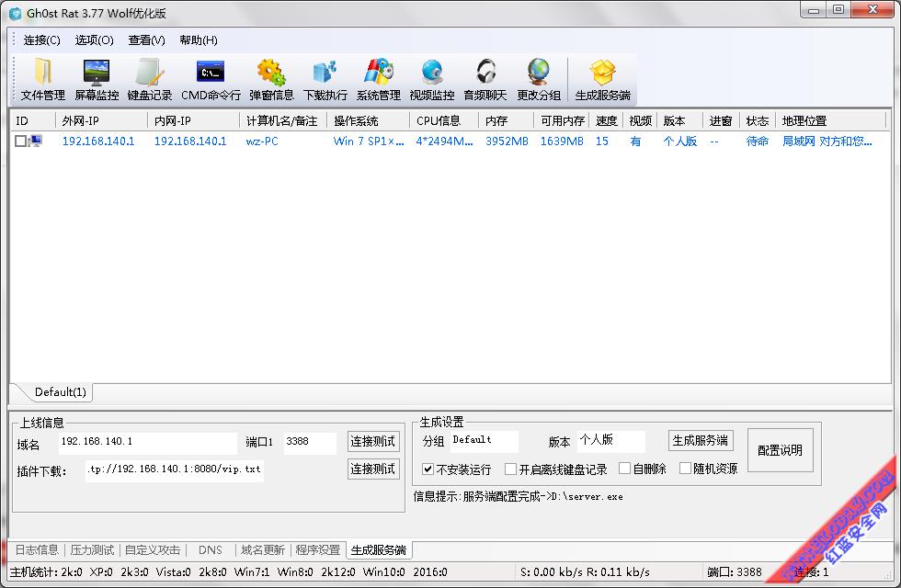Focus the 端口1 port field
The image size is (901, 588).
coord(310,442)
